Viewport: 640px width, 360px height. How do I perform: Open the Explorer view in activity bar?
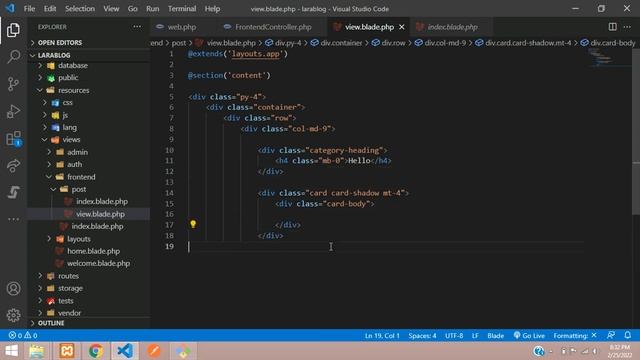click(x=13, y=30)
